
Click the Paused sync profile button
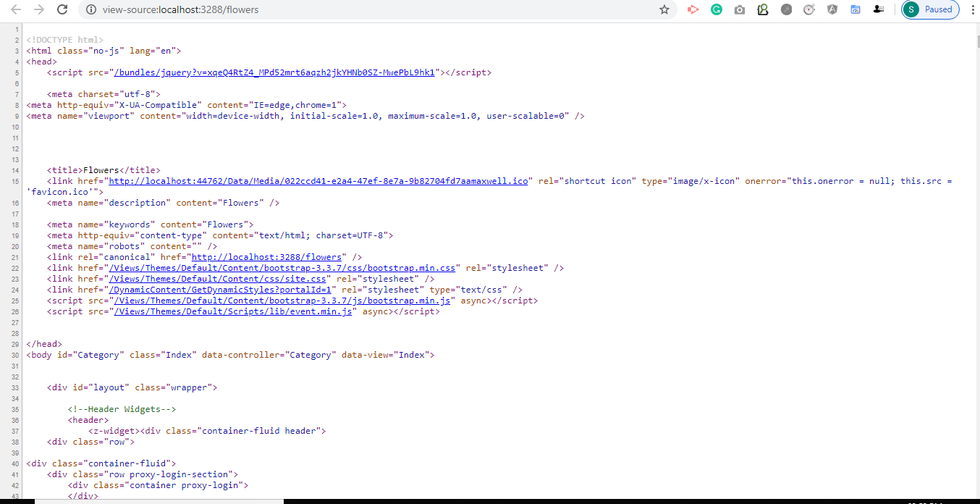pos(930,9)
